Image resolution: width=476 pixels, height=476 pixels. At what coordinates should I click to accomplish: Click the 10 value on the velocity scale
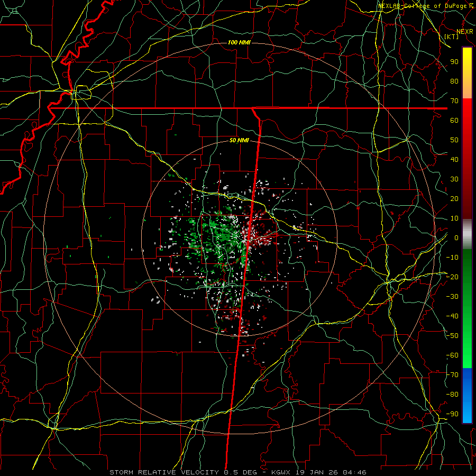454,218
